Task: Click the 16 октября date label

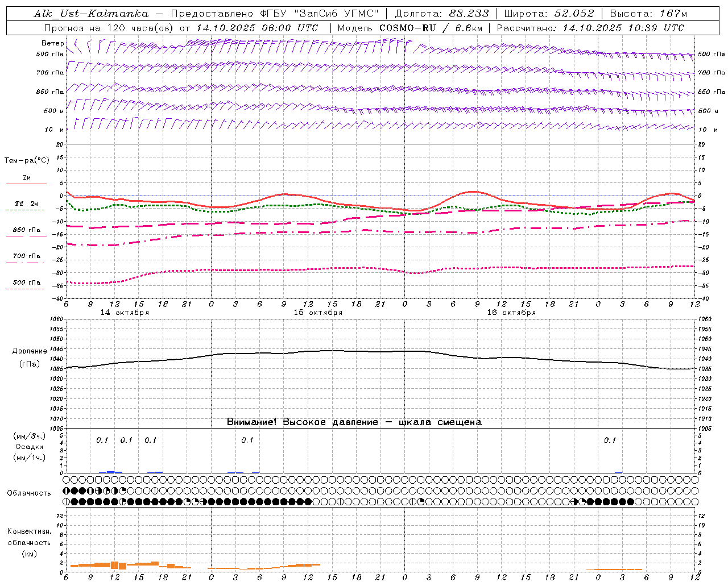Action: pos(511,313)
